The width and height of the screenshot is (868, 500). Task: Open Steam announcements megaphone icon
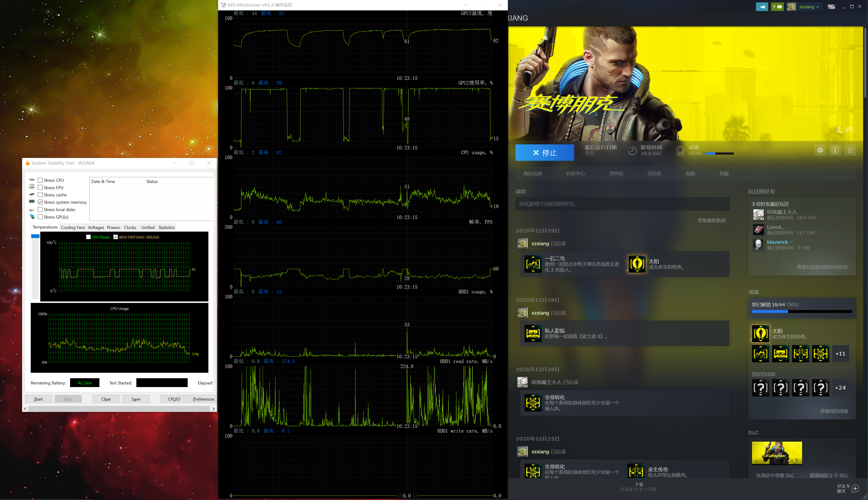click(x=762, y=7)
